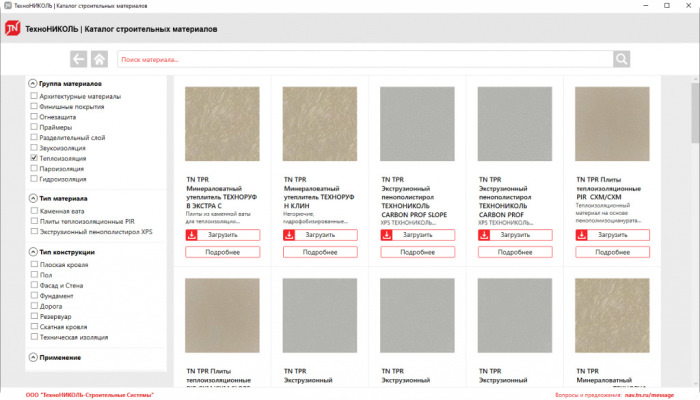Check the Резервуар filter

34,316
